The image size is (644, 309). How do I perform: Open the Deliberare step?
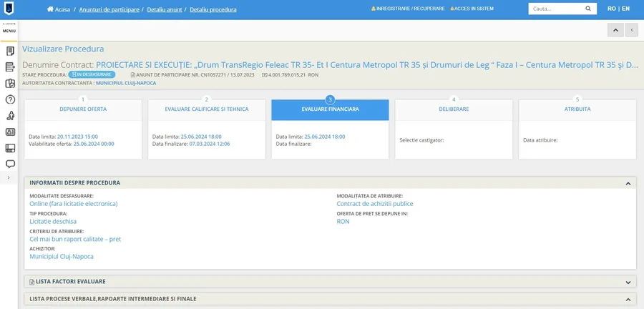click(x=454, y=109)
